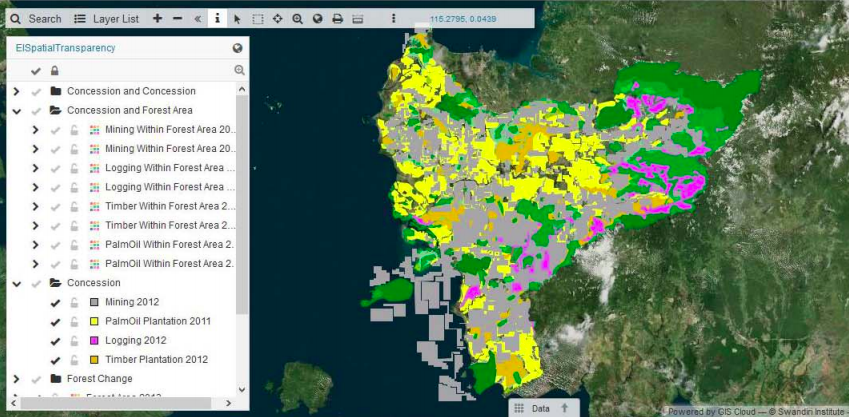Screen dimensions: 849x417
Task: Click the magnifier zoom icon in layer panel
Action: (239, 70)
